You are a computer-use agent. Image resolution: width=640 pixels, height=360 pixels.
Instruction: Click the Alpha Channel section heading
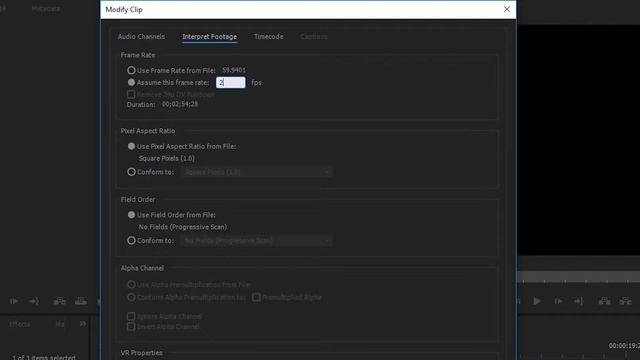coord(142,268)
